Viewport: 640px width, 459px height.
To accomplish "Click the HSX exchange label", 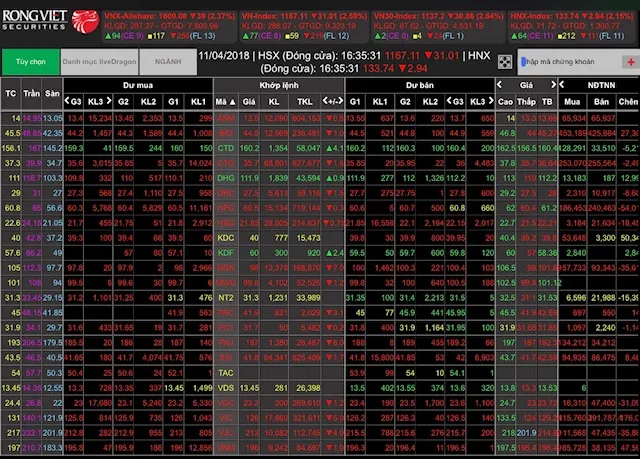I will (x=269, y=54).
